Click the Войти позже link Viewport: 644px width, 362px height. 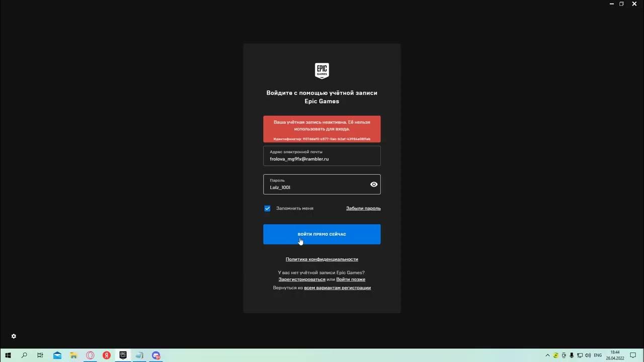[x=351, y=280]
